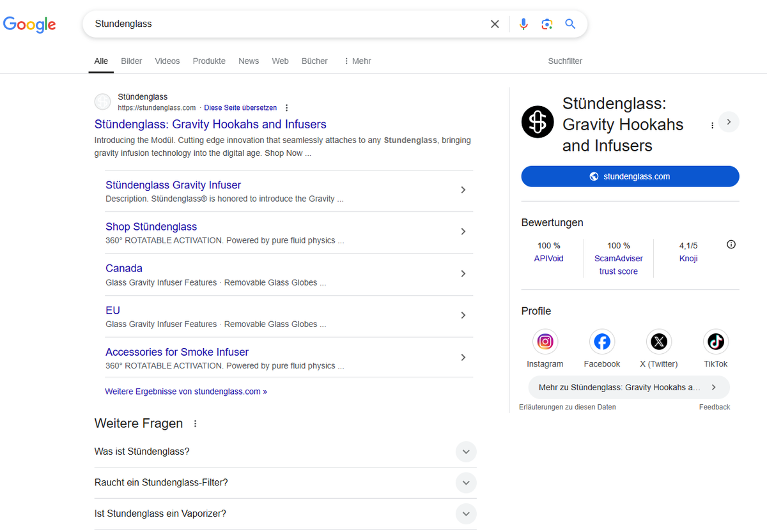The image size is (767, 532).
Task: Click Stündenglass dollar-style logo in knowledge panel
Action: (x=538, y=122)
